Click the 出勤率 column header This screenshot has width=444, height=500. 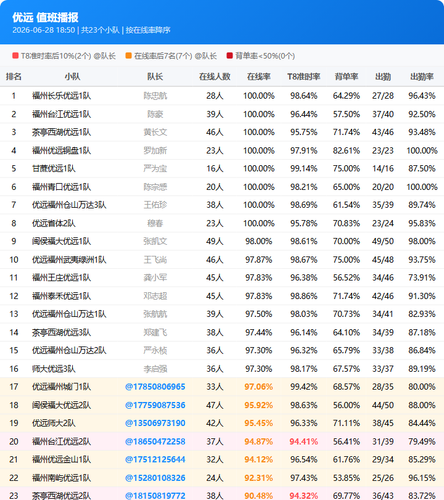422,77
